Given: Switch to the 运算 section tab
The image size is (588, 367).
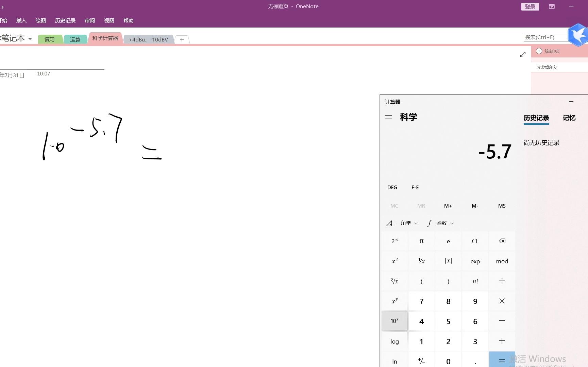Looking at the screenshot, I should (x=75, y=39).
